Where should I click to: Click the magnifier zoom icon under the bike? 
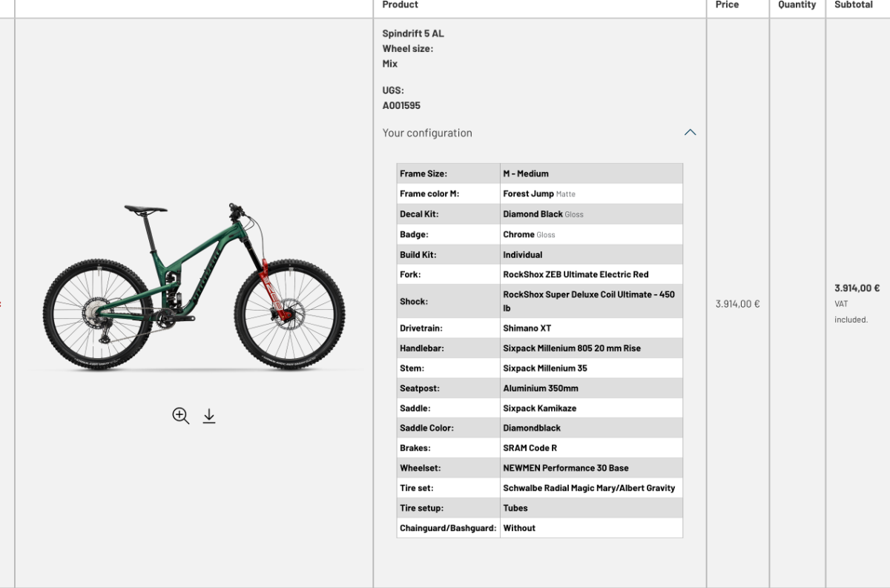(x=180, y=415)
